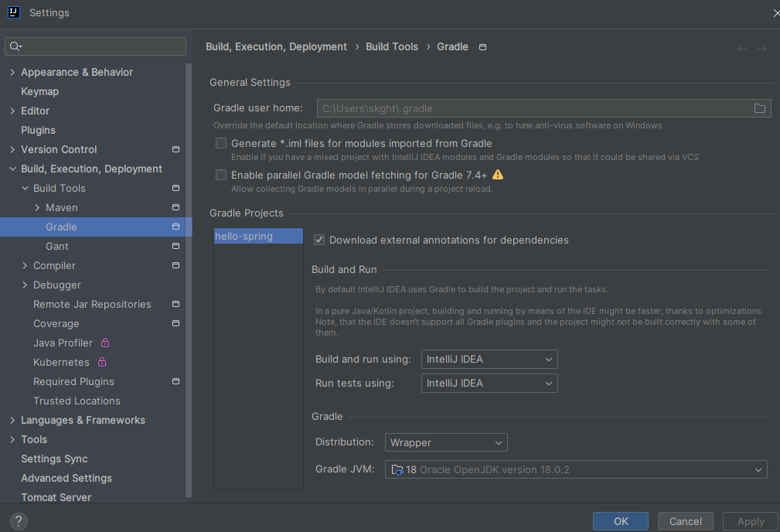Enable parallel Gradle model fetching checkbox
This screenshot has width=780, height=532.
tap(221, 175)
